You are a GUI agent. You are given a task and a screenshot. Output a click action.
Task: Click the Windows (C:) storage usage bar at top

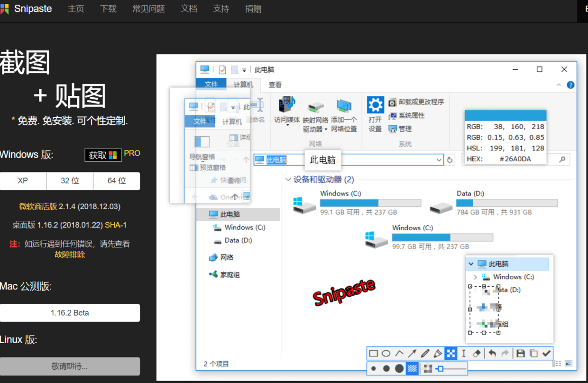[x=370, y=203]
